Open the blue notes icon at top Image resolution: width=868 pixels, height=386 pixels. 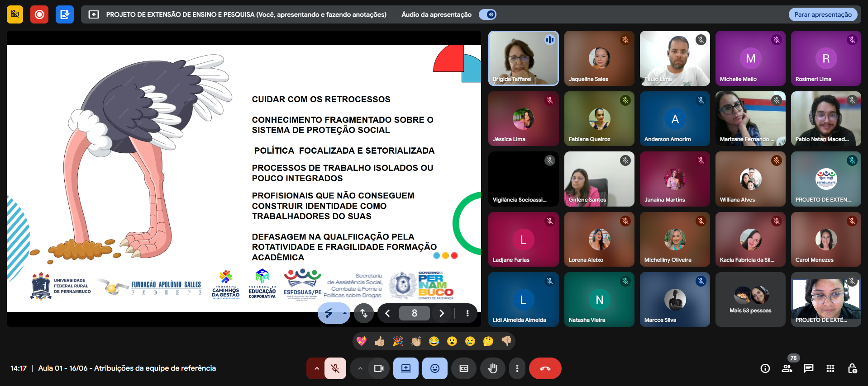point(65,14)
